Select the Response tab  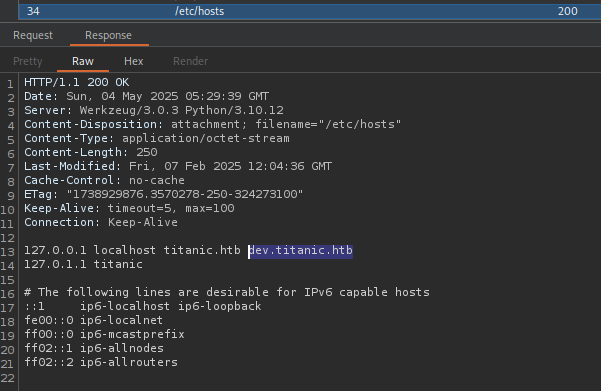click(108, 35)
